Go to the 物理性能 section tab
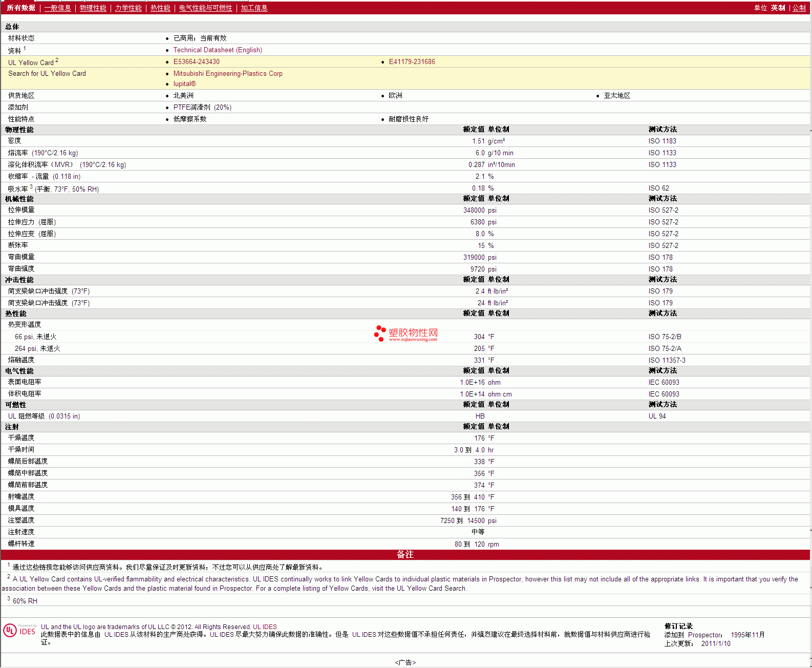812x668 pixels. pyautogui.click(x=93, y=8)
